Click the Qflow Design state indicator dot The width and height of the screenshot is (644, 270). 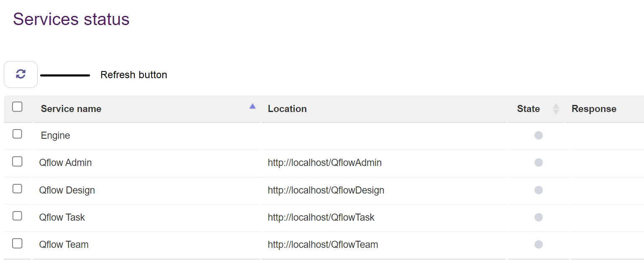539,190
